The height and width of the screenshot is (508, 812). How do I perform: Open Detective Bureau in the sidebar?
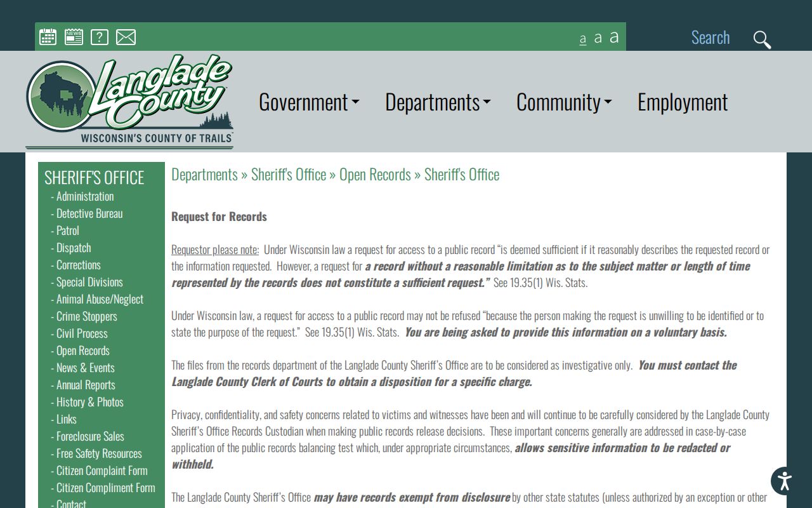click(89, 213)
